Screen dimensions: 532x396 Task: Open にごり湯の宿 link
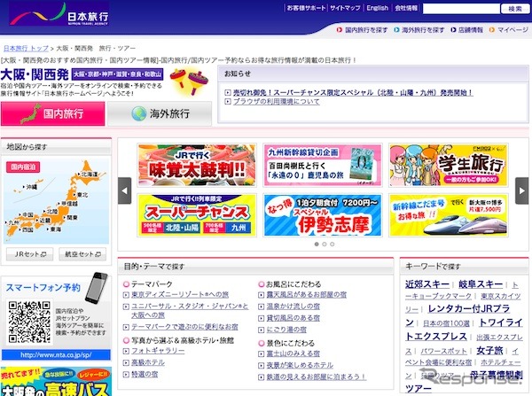pos(286,330)
